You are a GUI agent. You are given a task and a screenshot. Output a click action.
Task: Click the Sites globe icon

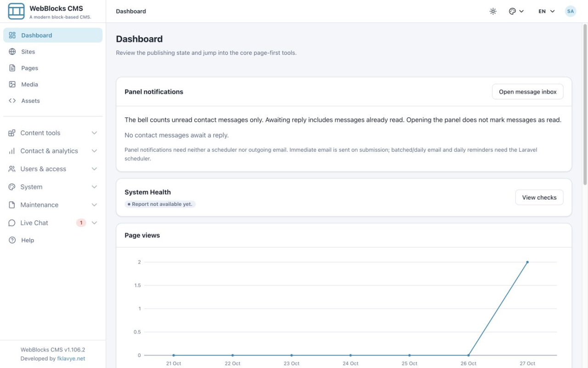pos(12,52)
